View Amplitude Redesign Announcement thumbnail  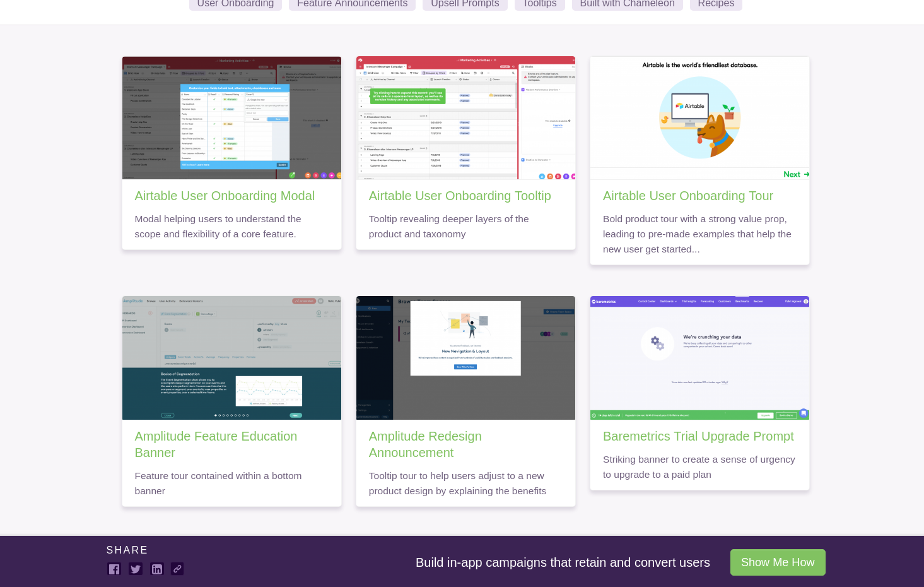pos(465,358)
